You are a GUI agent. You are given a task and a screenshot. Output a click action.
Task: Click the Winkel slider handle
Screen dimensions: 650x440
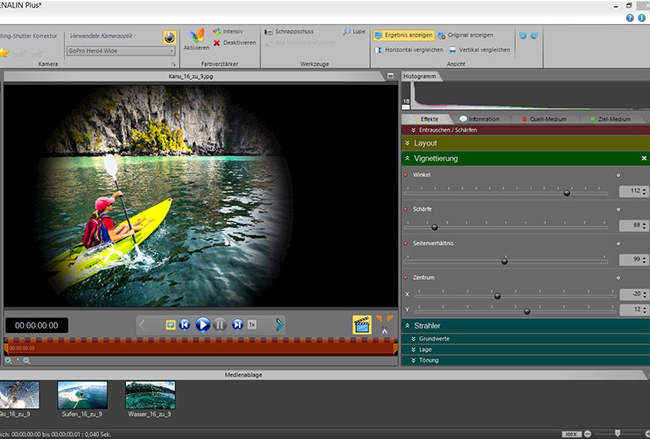[x=567, y=193]
